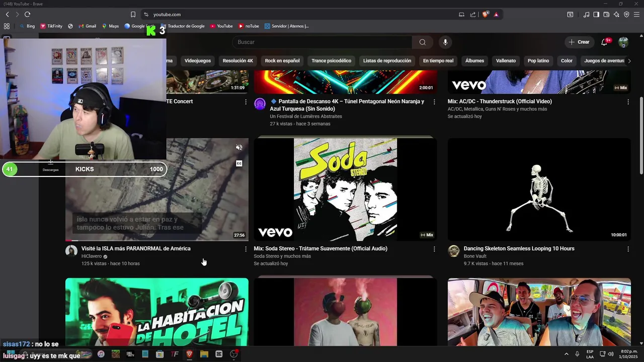
Task: Open the car laughing group video thumbnail
Action: 539,312
